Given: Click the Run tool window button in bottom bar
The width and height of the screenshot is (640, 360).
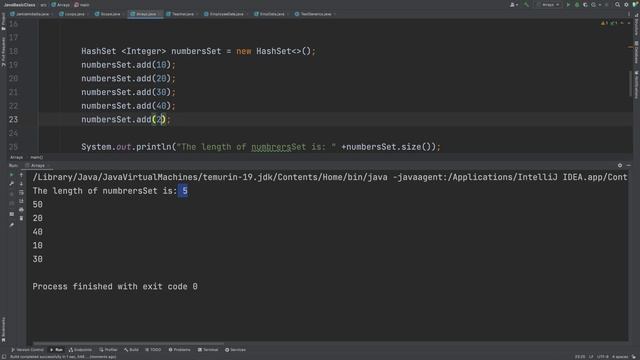Looking at the screenshot, I should [56, 350].
